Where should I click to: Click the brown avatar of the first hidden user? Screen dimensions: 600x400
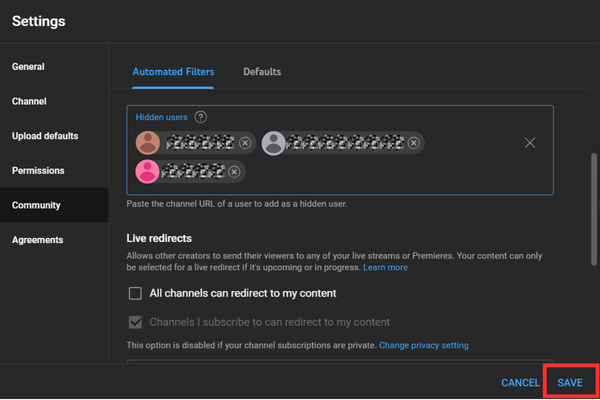point(148,143)
